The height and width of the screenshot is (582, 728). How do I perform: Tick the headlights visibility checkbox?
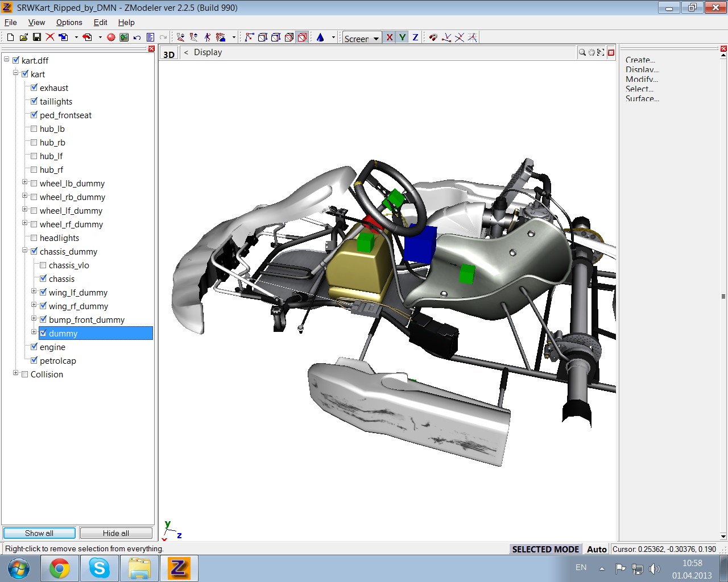[34, 238]
